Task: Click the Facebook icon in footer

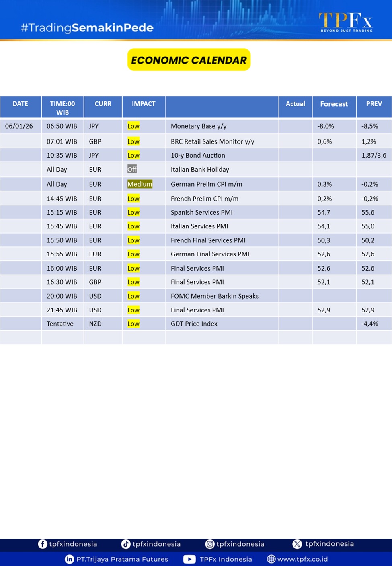Action: tap(42, 544)
